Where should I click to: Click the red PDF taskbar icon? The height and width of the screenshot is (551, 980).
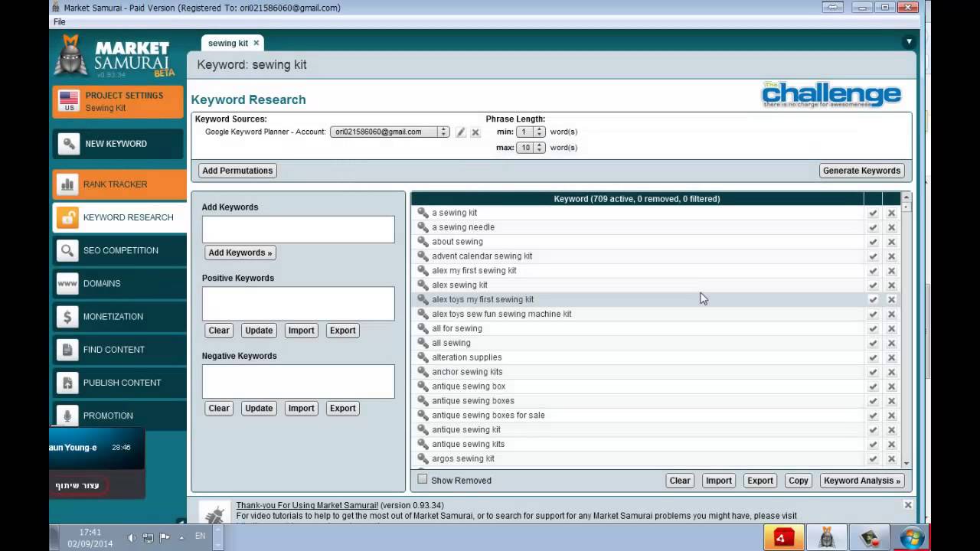[783, 538]
